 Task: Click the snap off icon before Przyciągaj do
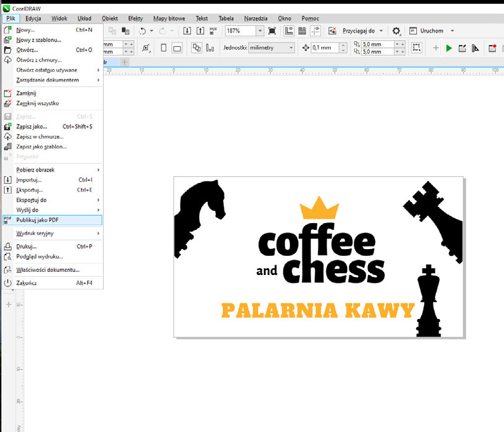pos(332,31)
